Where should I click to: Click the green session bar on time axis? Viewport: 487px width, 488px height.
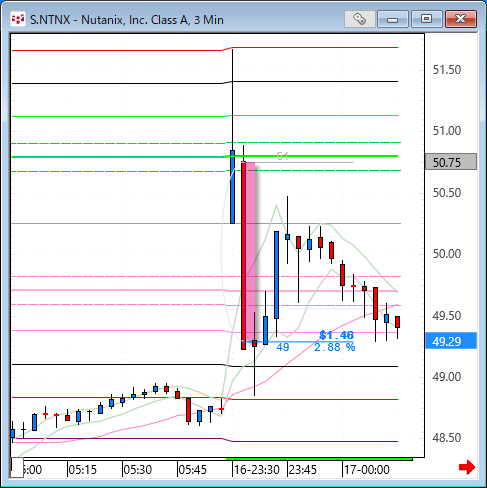click(x=319, y=459)
